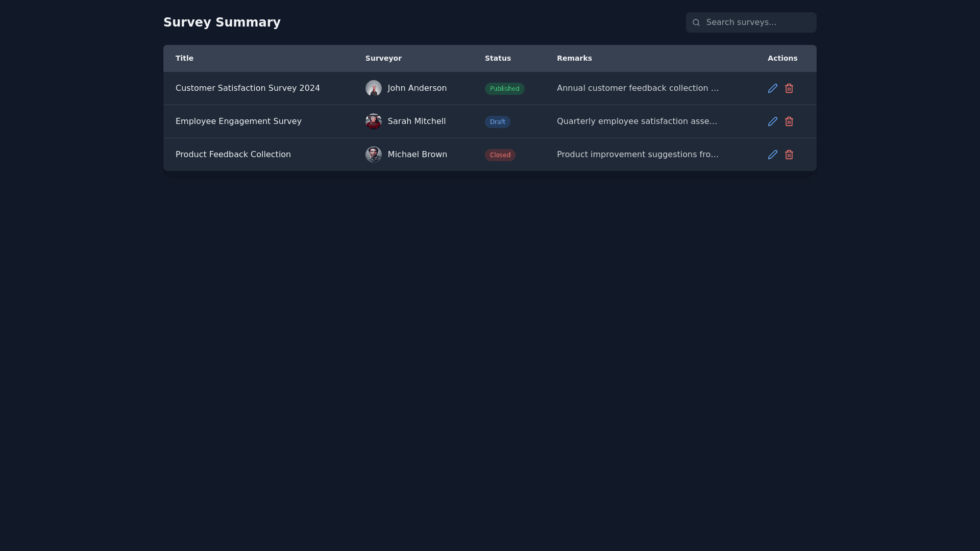Click Michael Brown's avatar image

click(373, 155)
